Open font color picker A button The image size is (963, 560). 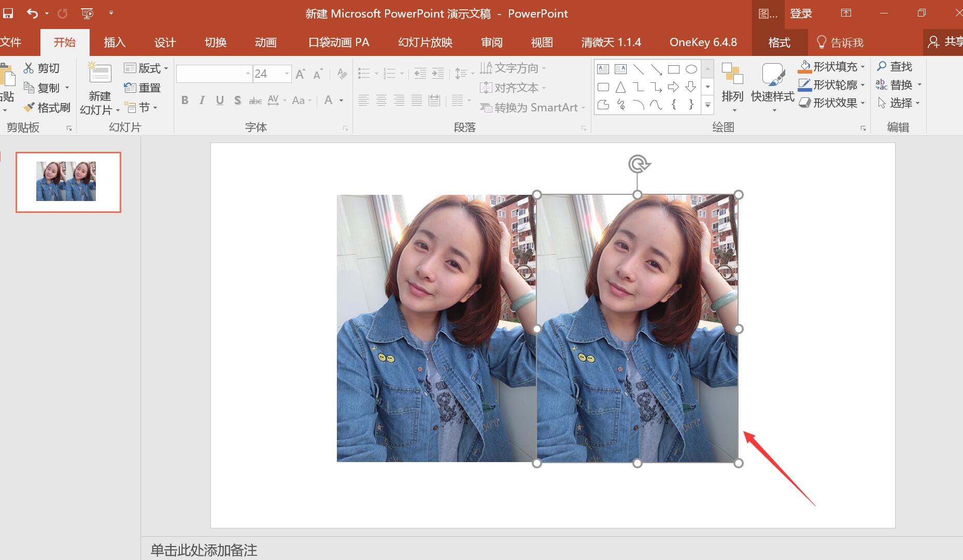point(329,100)
